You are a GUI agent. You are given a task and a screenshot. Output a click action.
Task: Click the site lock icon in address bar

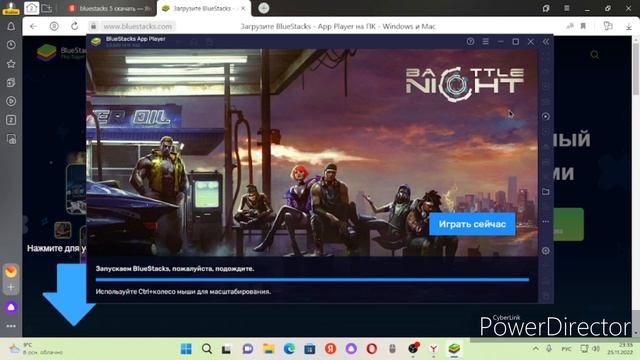coord(93,26)
